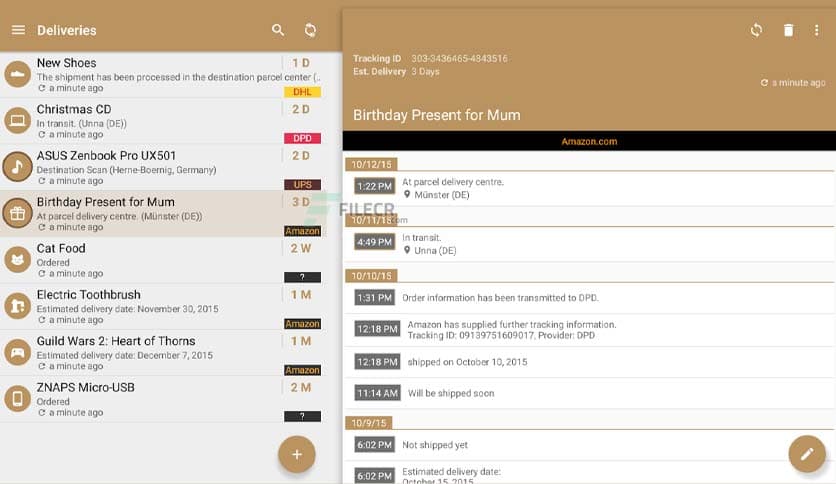836x484 pixels.
Task: Tap the pencil edit floating button
Action: click(x=807, y=454)
